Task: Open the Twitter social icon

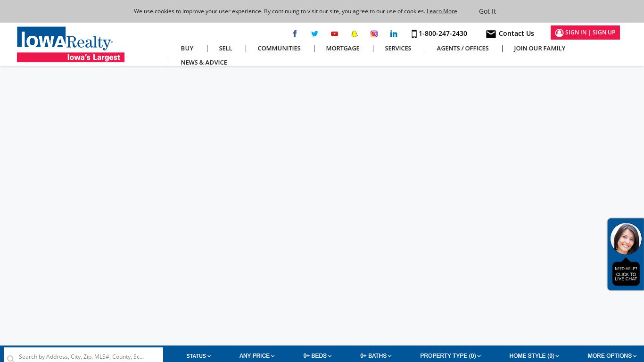Action: point(314,33)
